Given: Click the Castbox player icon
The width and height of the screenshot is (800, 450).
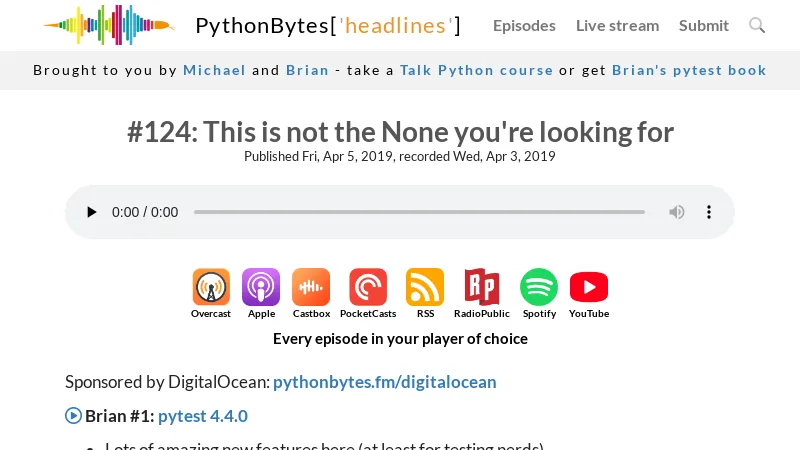Looking at the screenshot, I should click(x=311, y=288).
